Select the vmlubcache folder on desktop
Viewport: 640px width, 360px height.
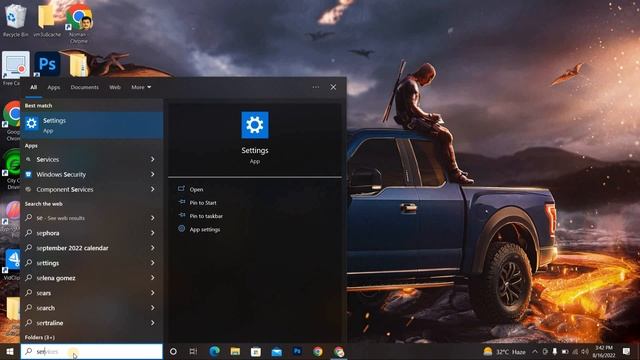[47, 20]
